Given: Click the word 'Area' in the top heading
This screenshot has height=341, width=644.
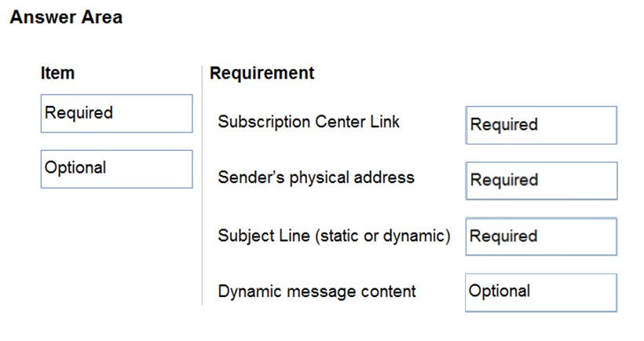Looking at the screenshot, I should tap(102, 17).
